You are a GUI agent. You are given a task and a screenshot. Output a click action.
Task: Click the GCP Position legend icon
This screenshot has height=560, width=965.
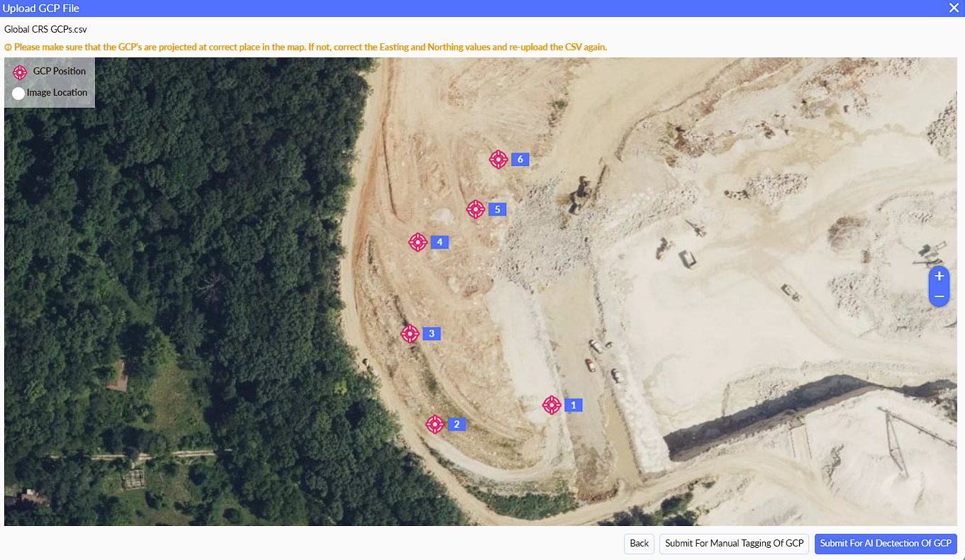(x=20, y=72)
